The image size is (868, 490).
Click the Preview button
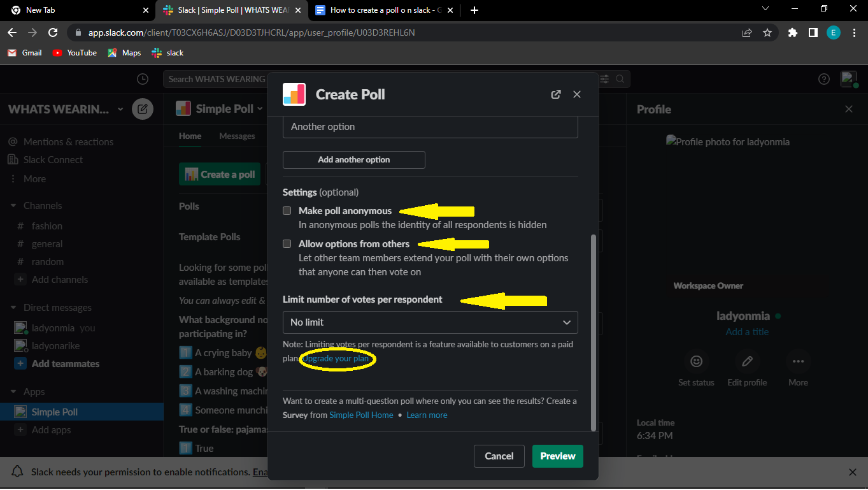558,456
